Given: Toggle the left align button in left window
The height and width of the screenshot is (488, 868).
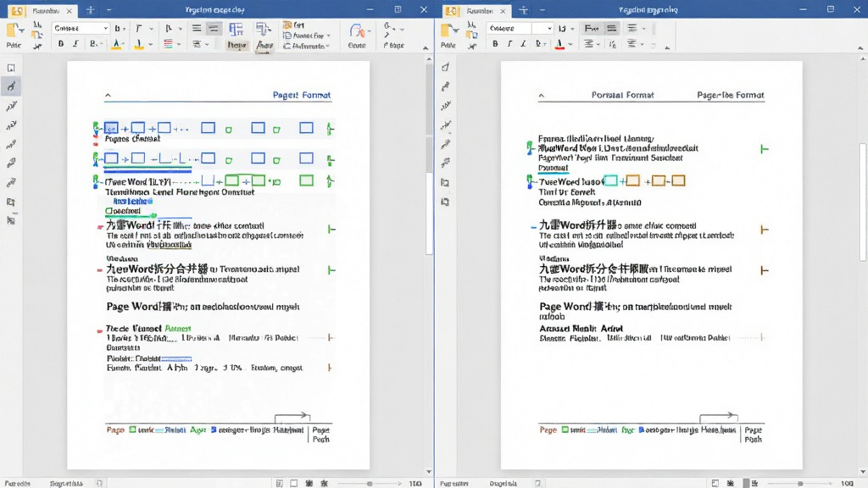Looking at the screenshot, I should click(197, 28).
